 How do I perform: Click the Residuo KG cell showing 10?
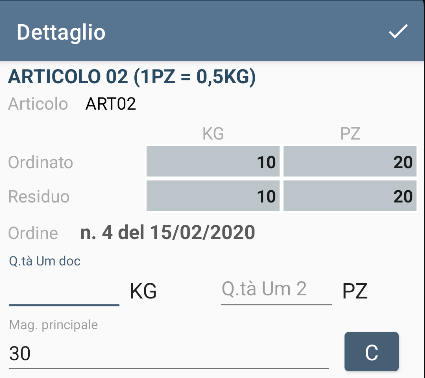[213, 196]
